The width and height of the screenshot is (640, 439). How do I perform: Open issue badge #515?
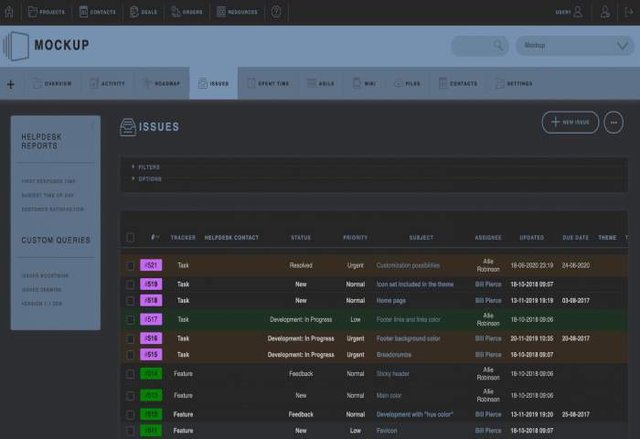click(x=151, y=355)
